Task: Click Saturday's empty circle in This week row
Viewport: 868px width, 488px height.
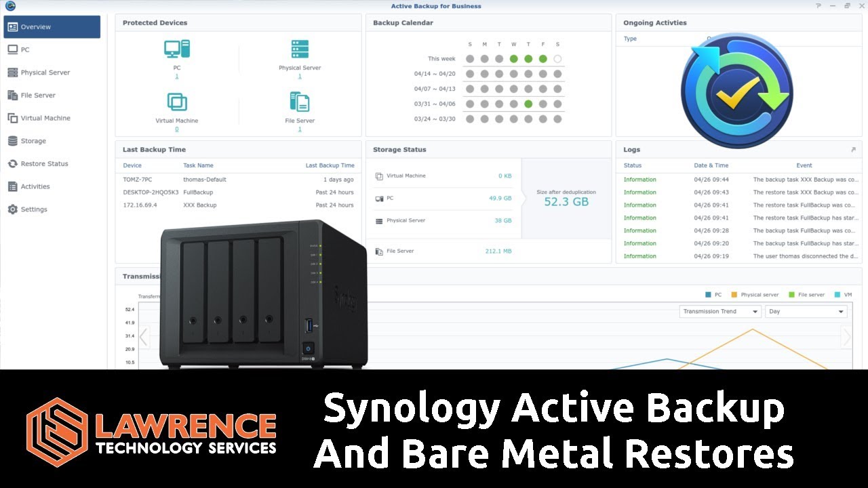Action: [x=557, y=59]
